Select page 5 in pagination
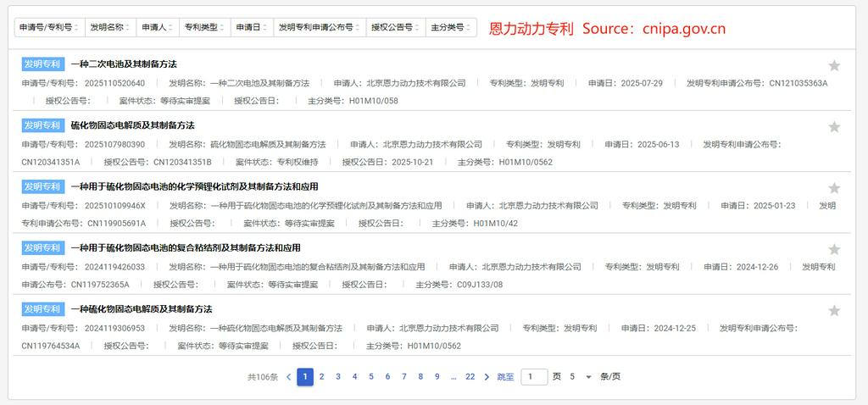Image resolution: width=868 pixels, height=405 pixels. (370, 377)
